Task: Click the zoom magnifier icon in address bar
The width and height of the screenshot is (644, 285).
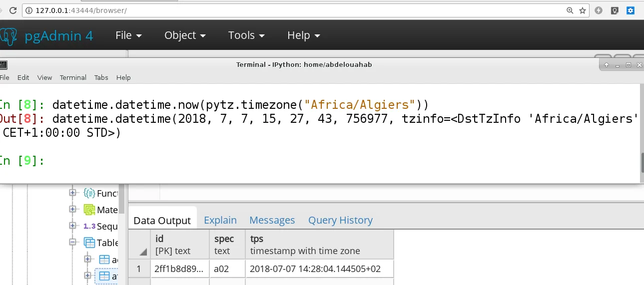Action: [570, 10]
